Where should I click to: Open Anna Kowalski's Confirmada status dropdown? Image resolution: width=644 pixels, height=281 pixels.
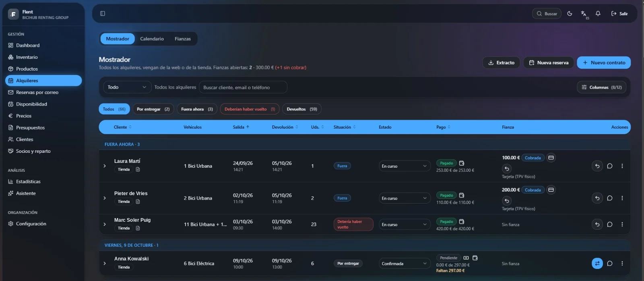coord(404,264)
